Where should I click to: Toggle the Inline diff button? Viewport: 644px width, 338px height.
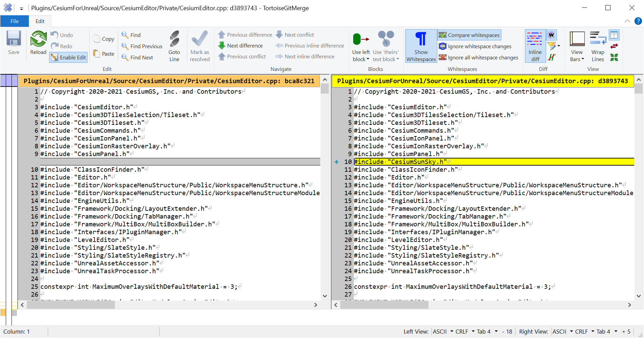[x=535, y=46]
